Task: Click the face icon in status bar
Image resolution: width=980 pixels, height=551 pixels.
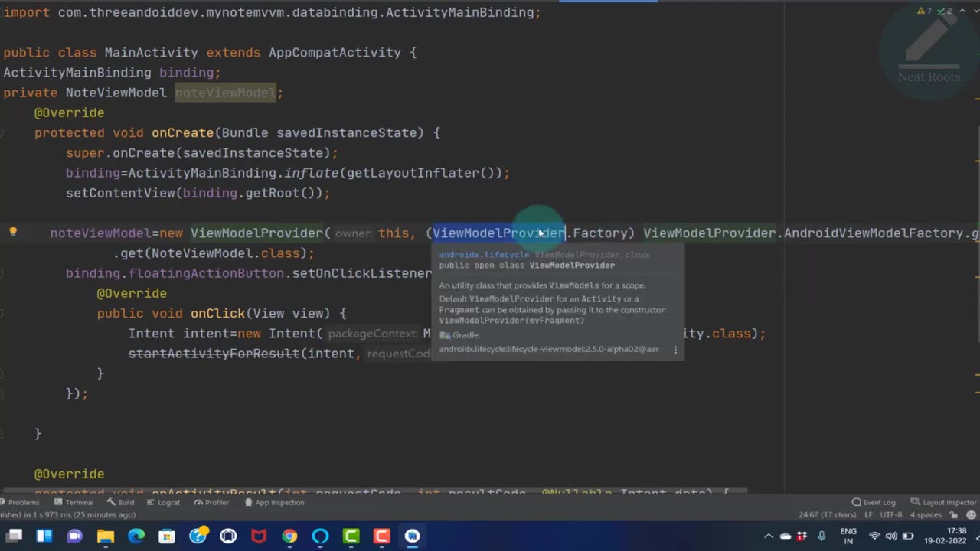Action: tap(970, 515)
